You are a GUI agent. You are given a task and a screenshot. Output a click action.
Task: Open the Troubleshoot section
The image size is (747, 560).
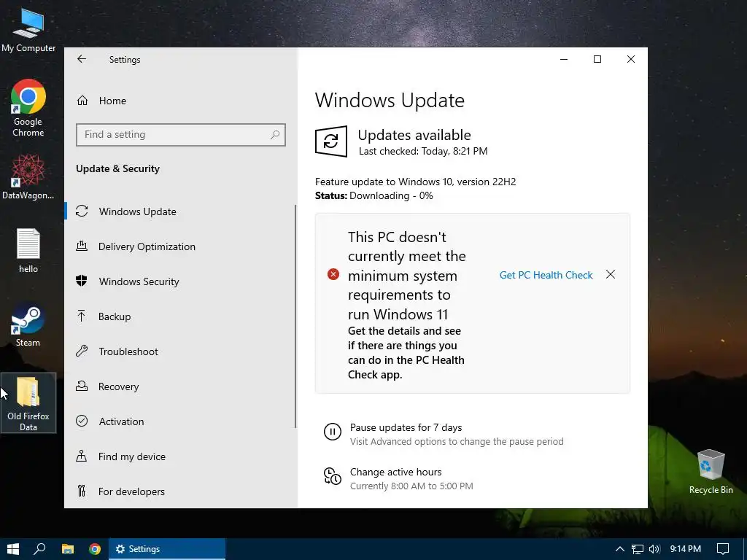click(x=128, y=351)
